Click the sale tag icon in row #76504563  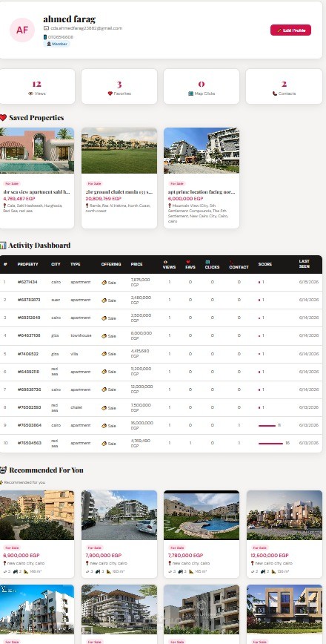coord(104,444)
